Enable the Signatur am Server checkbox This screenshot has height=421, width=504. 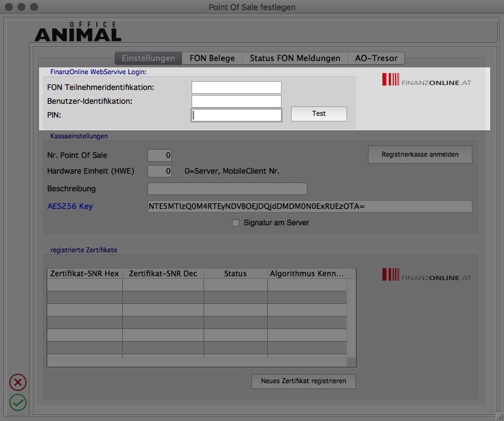point(236,222)
